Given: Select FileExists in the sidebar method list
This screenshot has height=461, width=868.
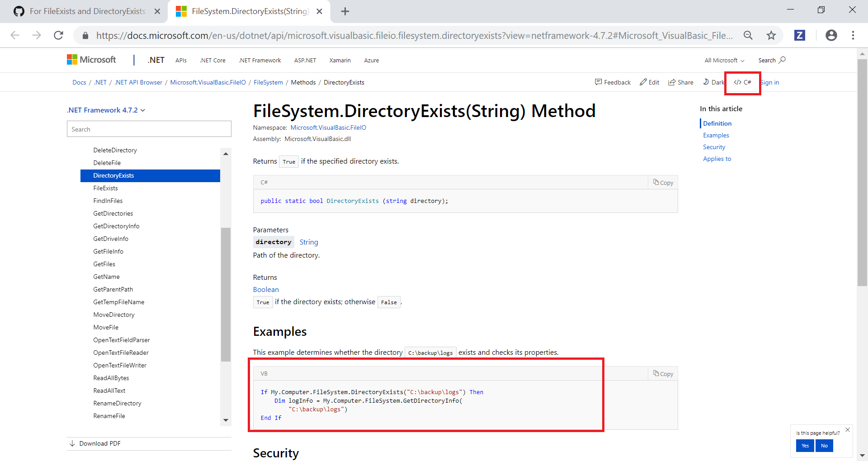Looking at the screenshot, I should pos(105,188).
